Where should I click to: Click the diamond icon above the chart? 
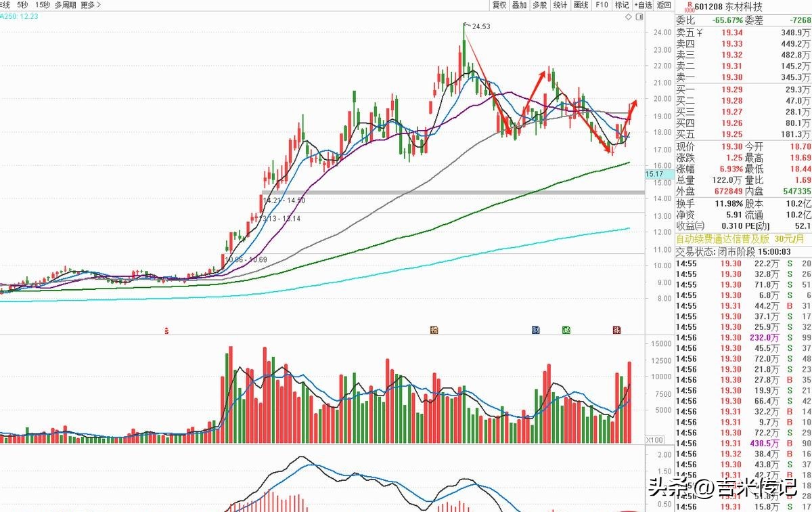(x=629, y=16)
